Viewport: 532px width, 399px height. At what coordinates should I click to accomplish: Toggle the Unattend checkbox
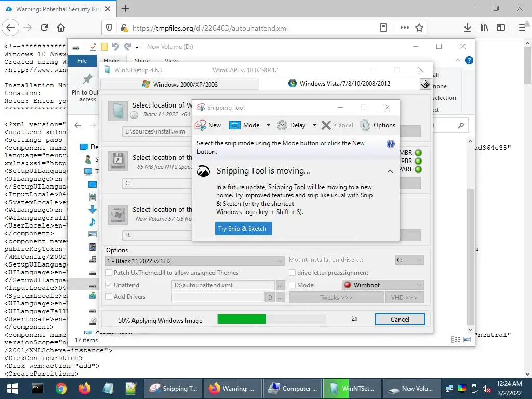click(109, 285)
